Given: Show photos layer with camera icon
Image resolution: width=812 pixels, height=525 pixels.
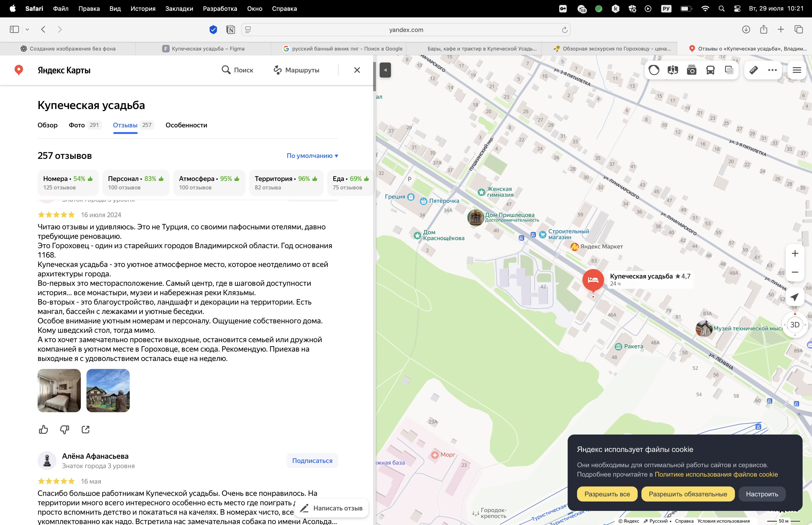Looking at the screenshot, I should coord(691,70).
